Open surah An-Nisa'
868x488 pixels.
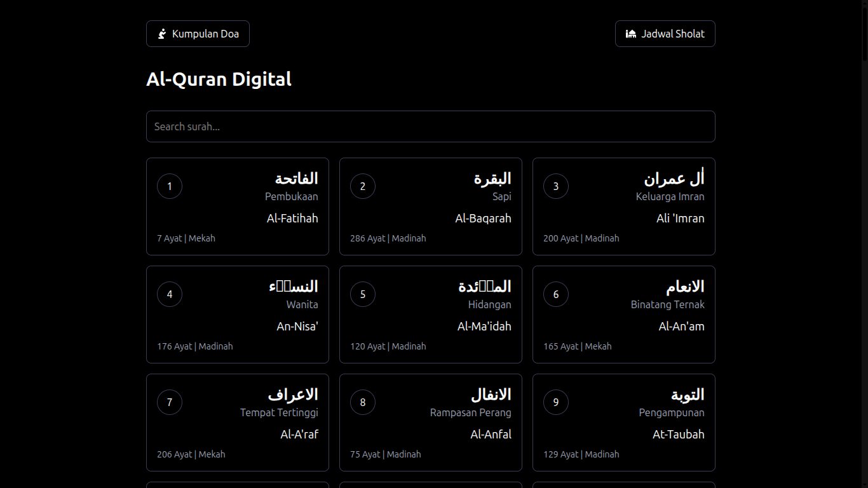(x=237, y=315)
